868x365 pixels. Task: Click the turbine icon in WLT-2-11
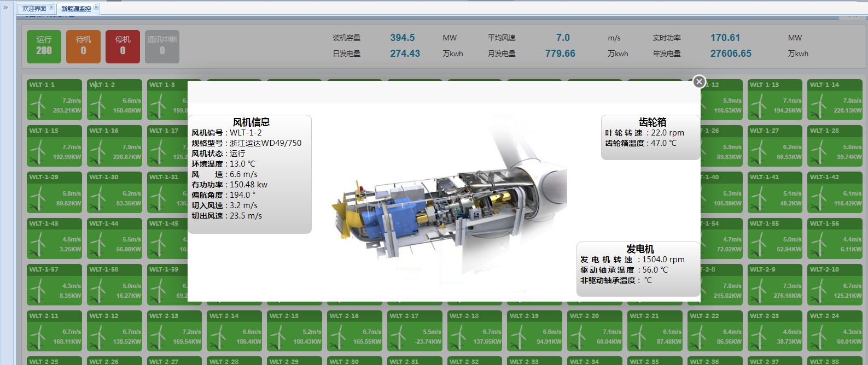pyautogui.click(x=37, y=337)
